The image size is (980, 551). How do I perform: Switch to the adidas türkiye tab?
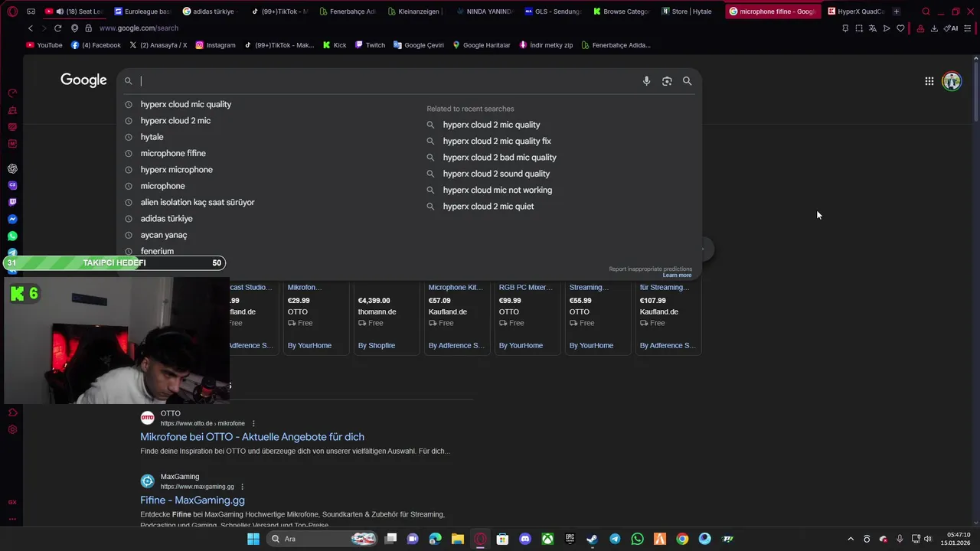(211, 11)
